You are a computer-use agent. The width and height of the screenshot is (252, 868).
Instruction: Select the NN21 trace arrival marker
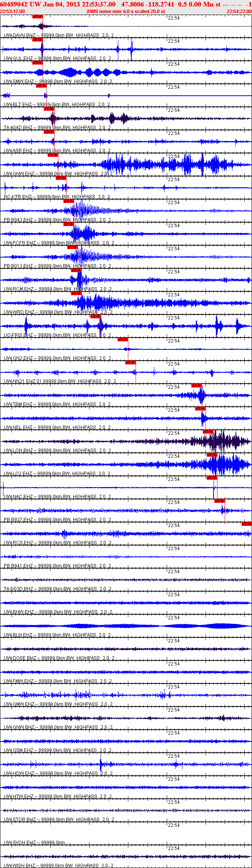pyautogui.click(x=130, y=362)
